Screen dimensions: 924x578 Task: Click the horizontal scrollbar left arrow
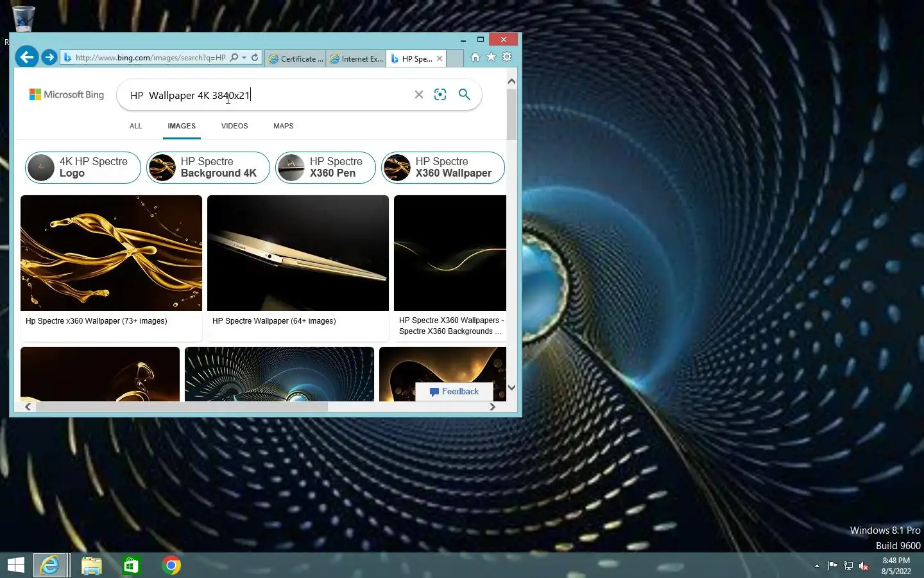click(28, 407)
